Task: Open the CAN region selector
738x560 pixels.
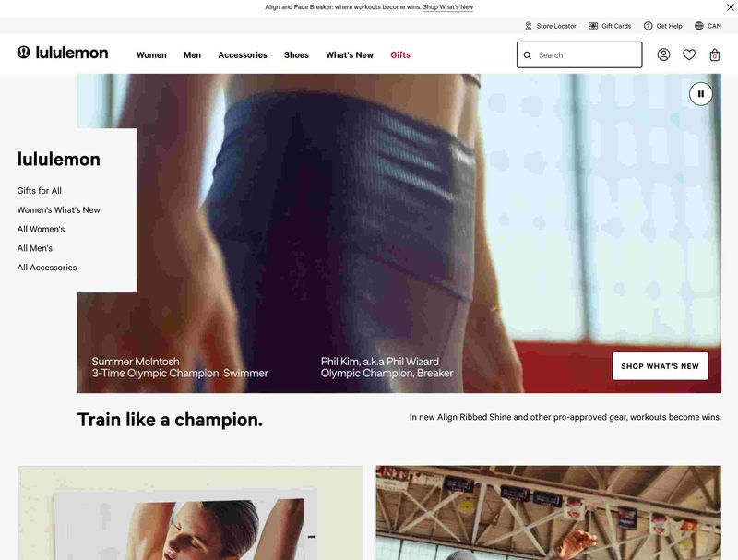Action: [708, 26]
